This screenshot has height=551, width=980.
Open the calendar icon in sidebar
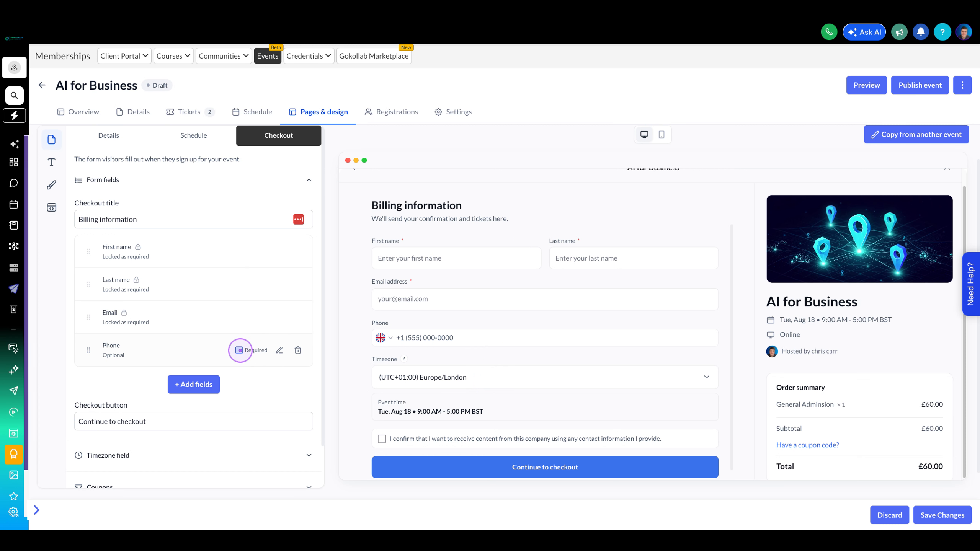pos(14,204)
